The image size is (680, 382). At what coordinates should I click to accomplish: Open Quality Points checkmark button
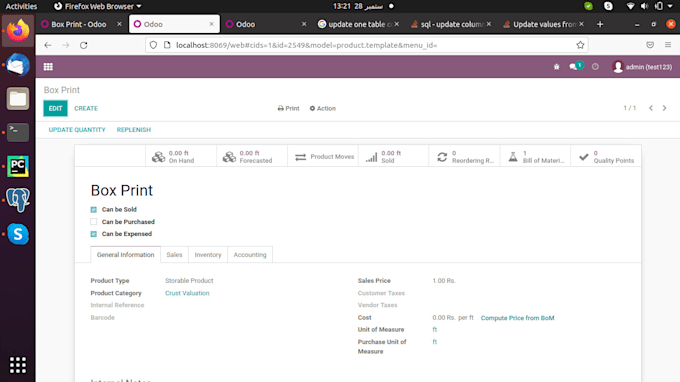(606, 157)
